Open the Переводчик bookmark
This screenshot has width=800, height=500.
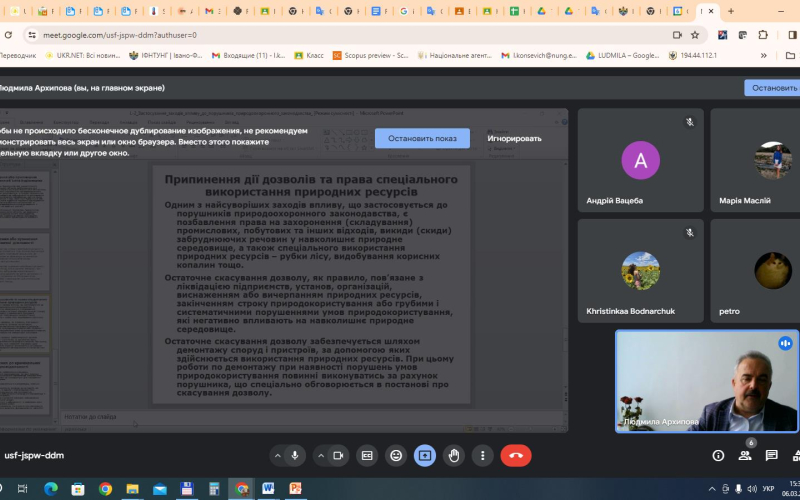coord(17,56)
